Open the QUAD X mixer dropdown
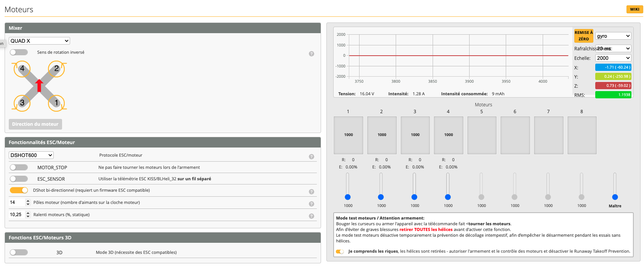The height and width of the screenshot is (279, 644). point(39,41)
